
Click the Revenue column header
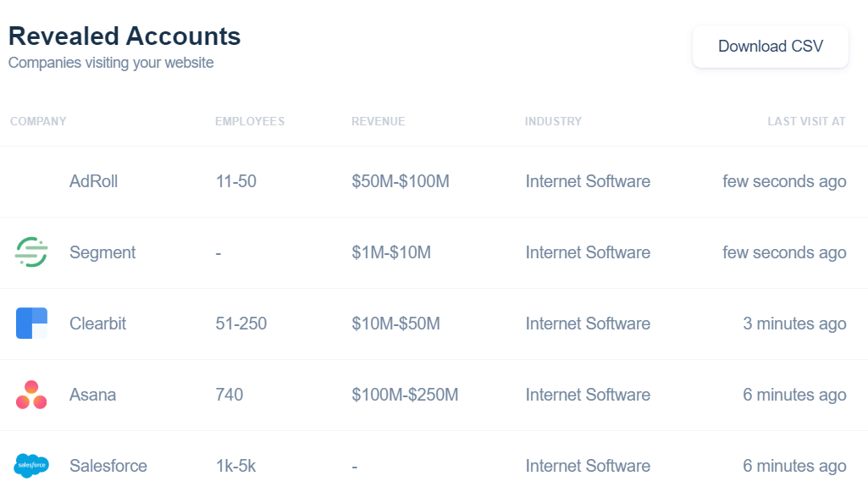pyautogui.click(x=378, y=121)
